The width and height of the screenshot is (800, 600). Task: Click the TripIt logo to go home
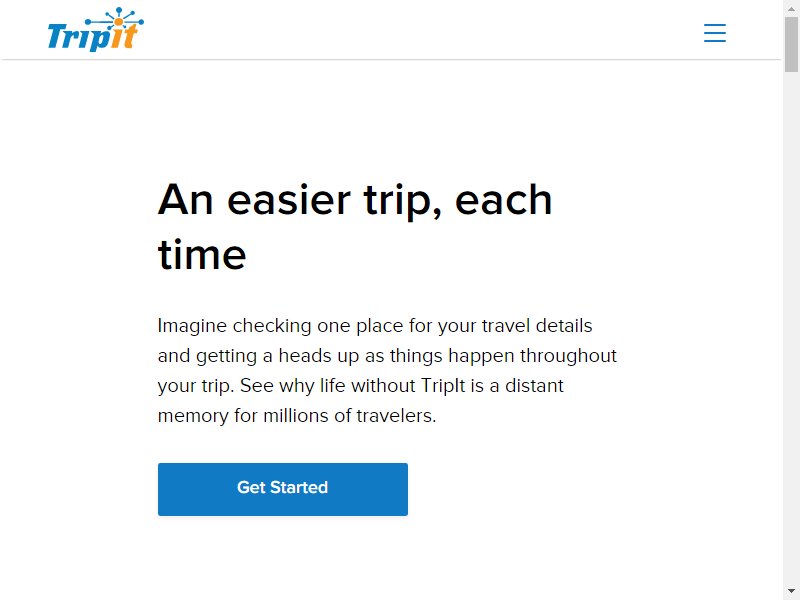(x=95, y=30)
